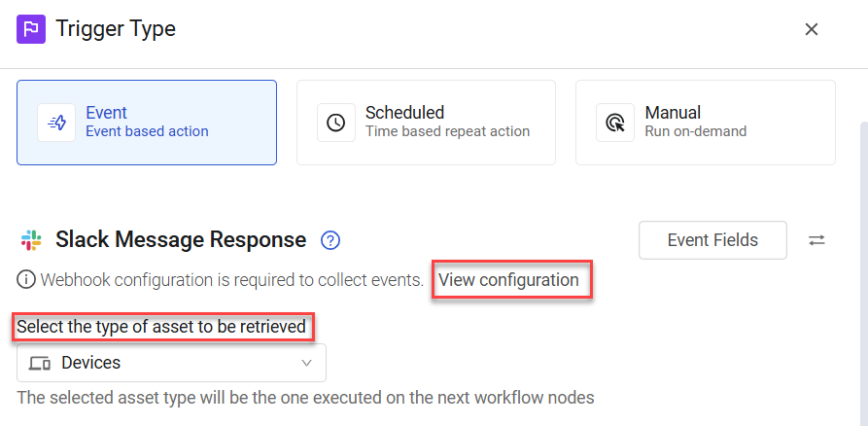The width and height of the screenshot is (868, 426).
Task: Open the Devices asset type dropdown
Action: coord(172,363)
